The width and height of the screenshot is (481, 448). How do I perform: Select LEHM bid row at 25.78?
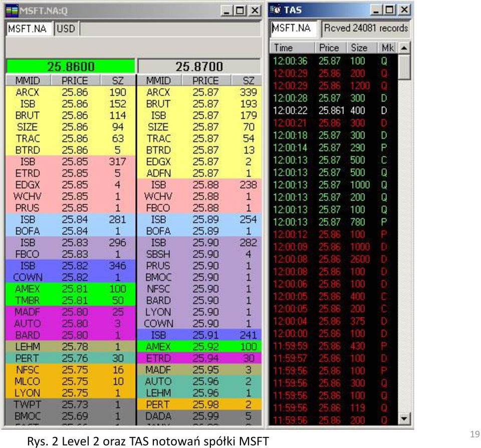[71, 347]
